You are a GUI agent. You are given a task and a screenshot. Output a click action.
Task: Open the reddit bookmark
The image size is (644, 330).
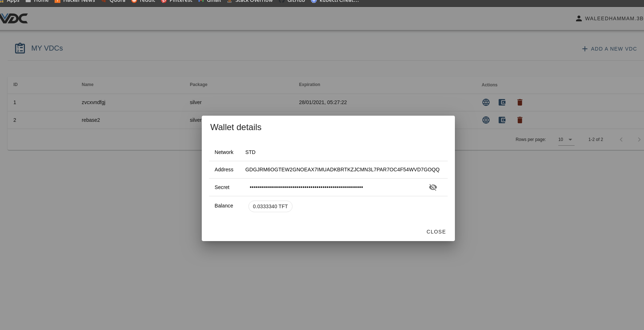pyautogui.click(x=143, y=1)
